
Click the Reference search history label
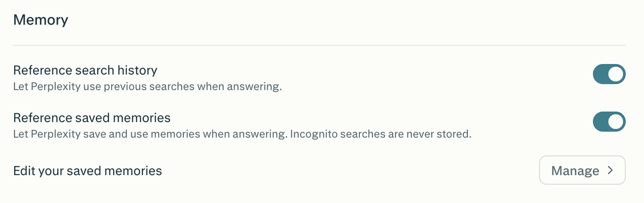point(85,70)
